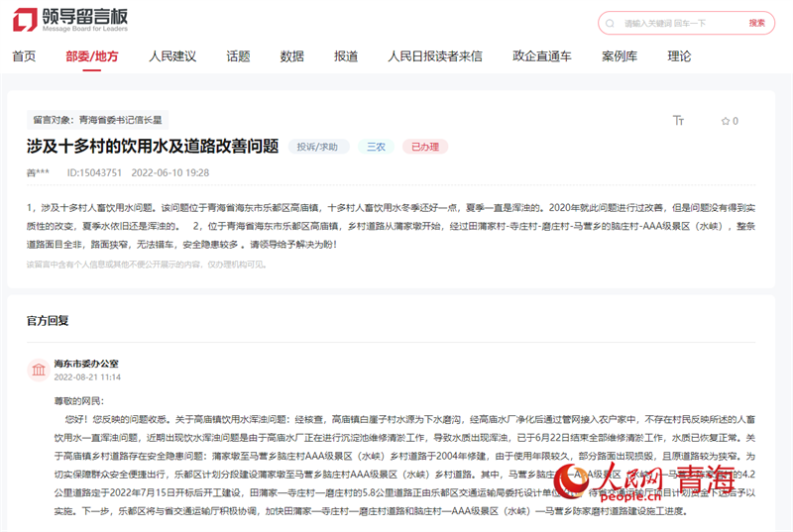Switch to the 数据 navigation item
The image size is (793, 532).
click(291, 56)
